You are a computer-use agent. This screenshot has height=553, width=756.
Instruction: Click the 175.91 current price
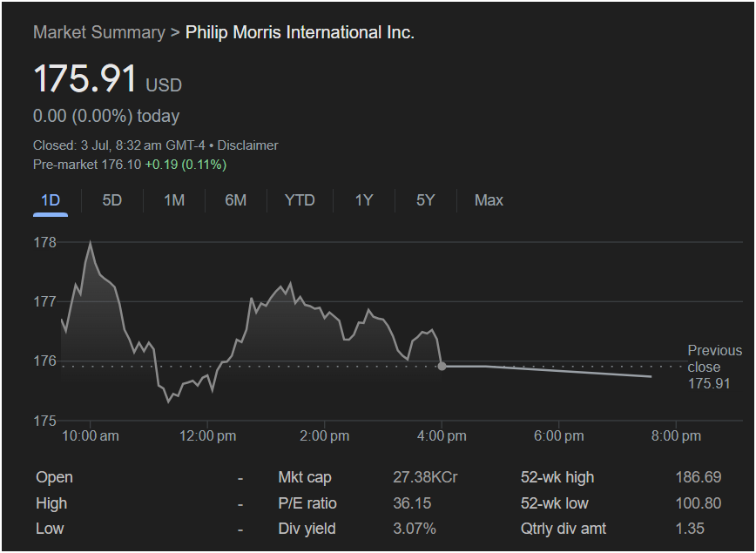tap(85, 78)
